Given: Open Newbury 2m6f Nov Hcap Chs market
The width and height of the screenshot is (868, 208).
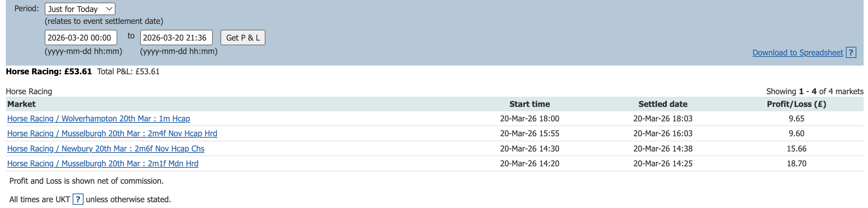Looking at the screenshot, I should pos(106,149).
